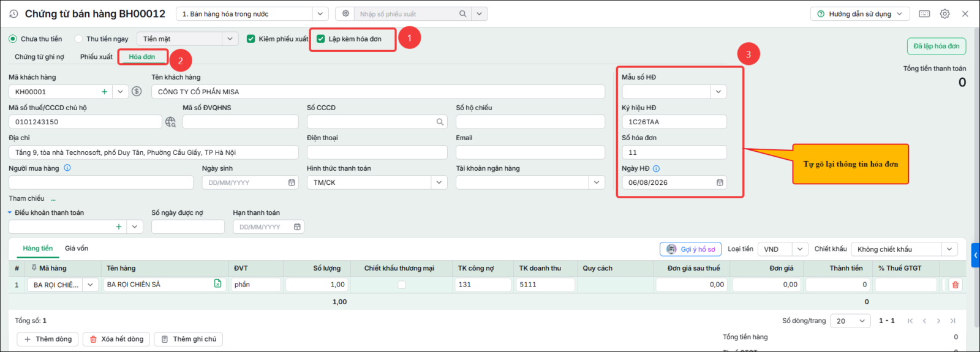Click the gear icon in search box
This screenshot has width=980, height=352.
pyautogui.click(x=345, y=13)
